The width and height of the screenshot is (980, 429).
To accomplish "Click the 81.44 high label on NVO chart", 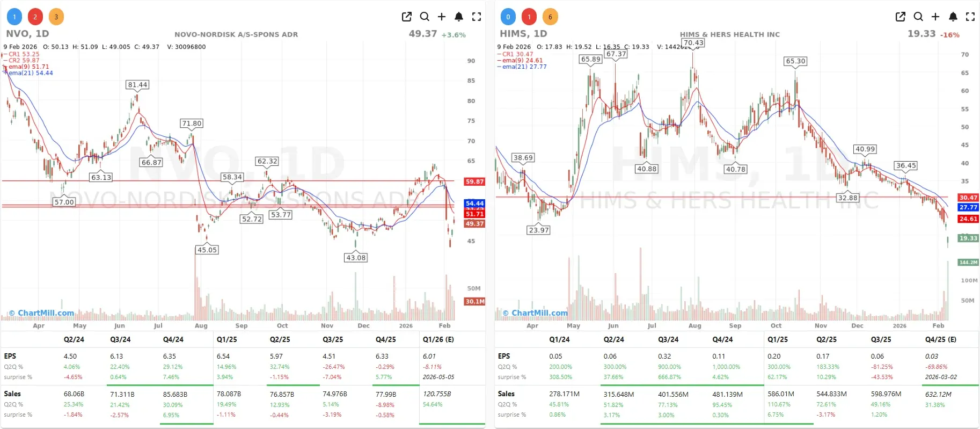I will (137, 85).
